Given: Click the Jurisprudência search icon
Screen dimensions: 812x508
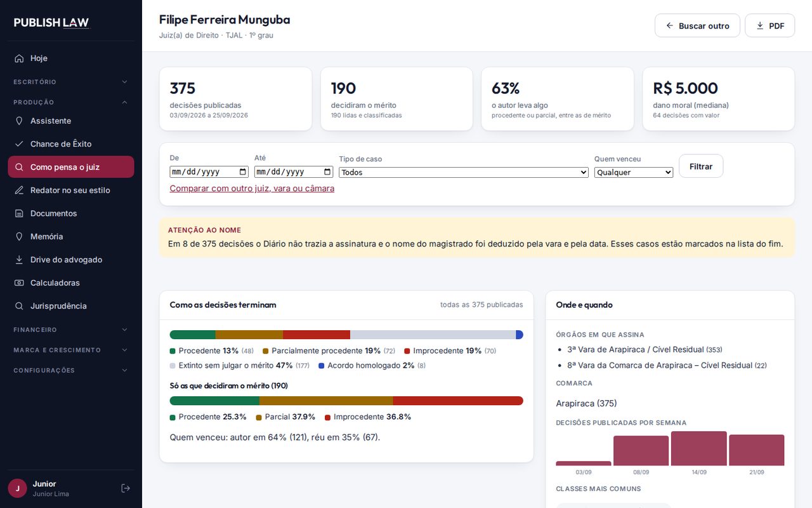Looking at the screenshot, I should pyautogui.click(x=19, y=306).
